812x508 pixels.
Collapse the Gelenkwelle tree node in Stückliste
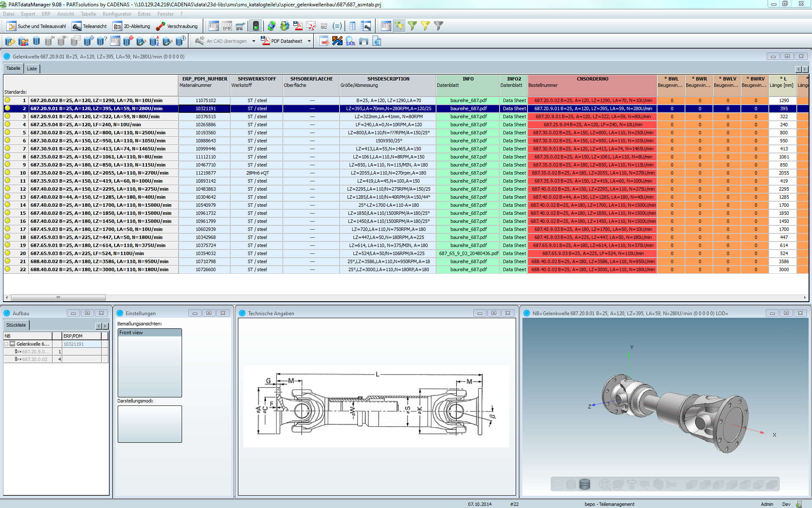pos(6,344)
